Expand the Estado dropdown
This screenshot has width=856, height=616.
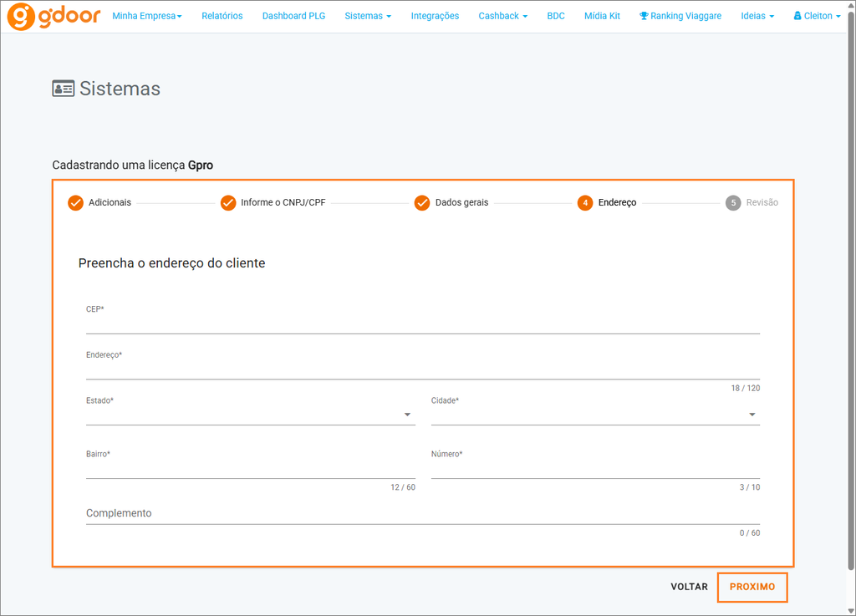(251, 415)
